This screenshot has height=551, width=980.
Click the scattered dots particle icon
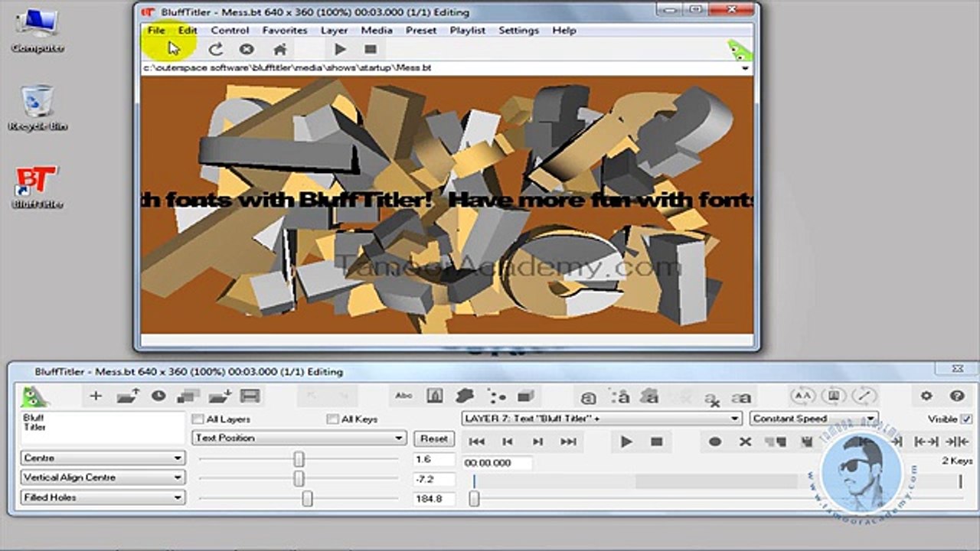[x=497, y=396]
